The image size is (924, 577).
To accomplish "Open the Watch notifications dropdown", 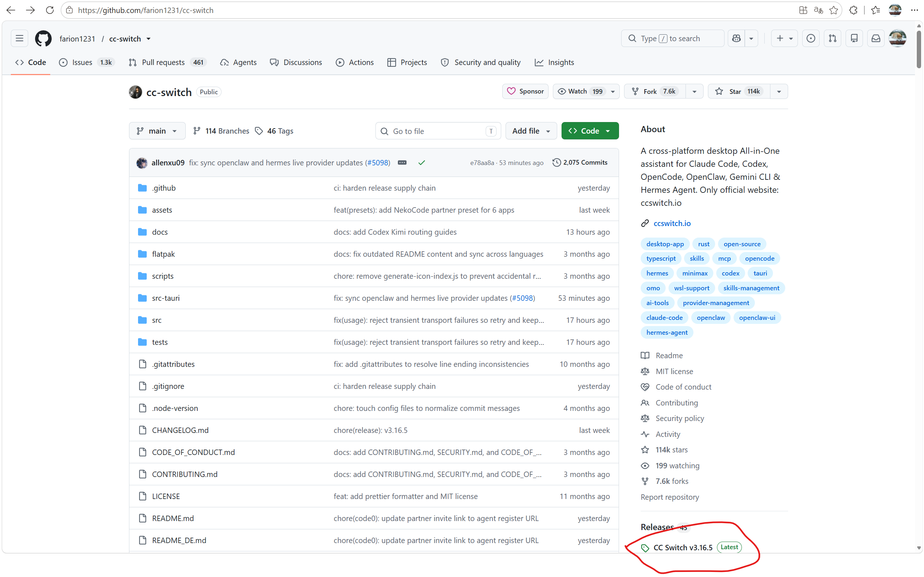I will click(x=586, y=91).
